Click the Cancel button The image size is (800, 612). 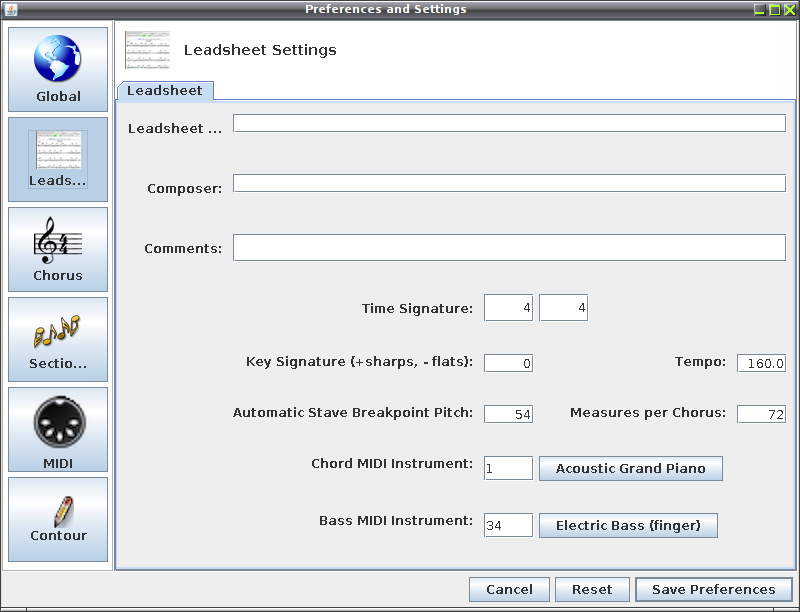click(509, 590)
